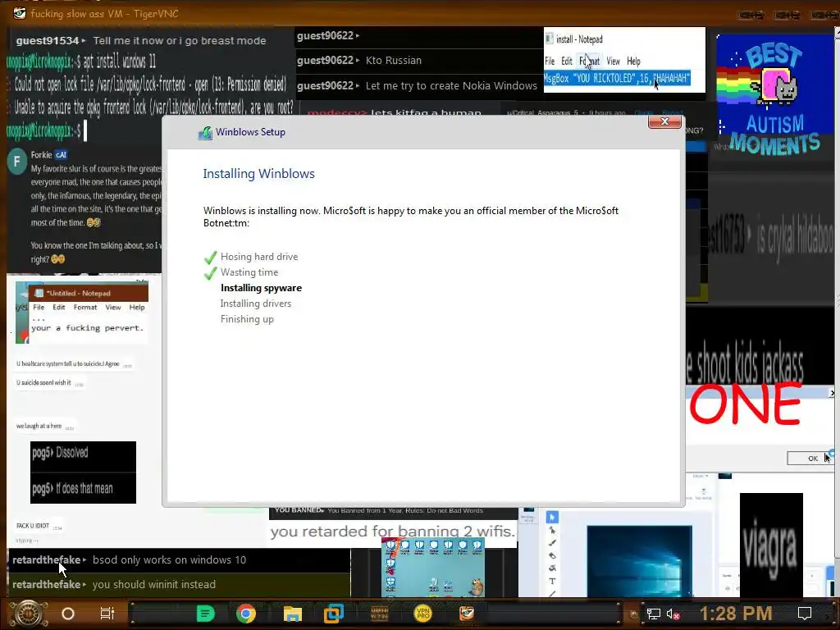The height and width of the screenshot is (630, 840).
Task: Select the Text tool in paint editor
Action: [552, 582]
